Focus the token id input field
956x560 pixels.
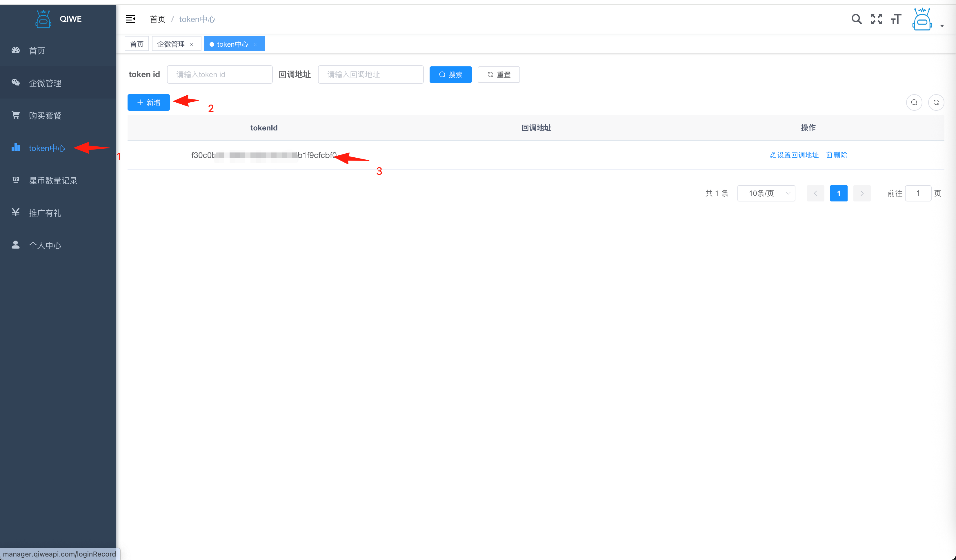tap(220, 74)
